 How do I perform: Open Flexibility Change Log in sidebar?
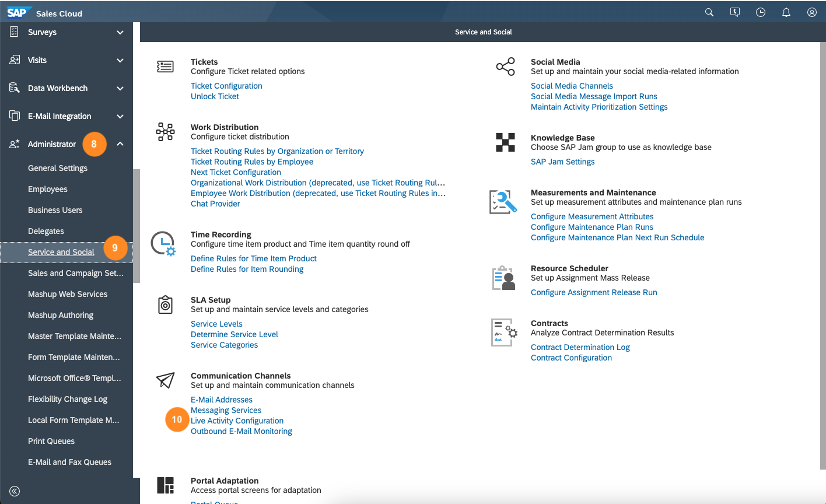[68, 399]
